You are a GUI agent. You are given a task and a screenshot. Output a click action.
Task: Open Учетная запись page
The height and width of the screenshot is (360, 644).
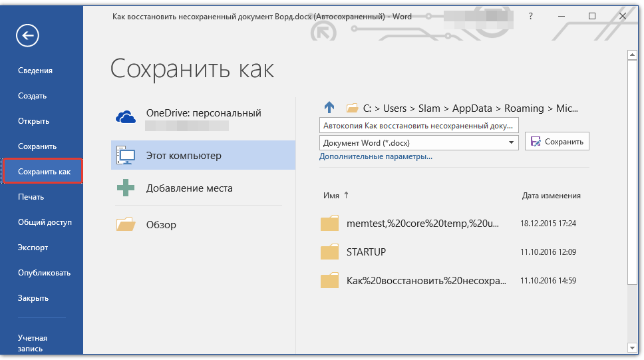33,343
